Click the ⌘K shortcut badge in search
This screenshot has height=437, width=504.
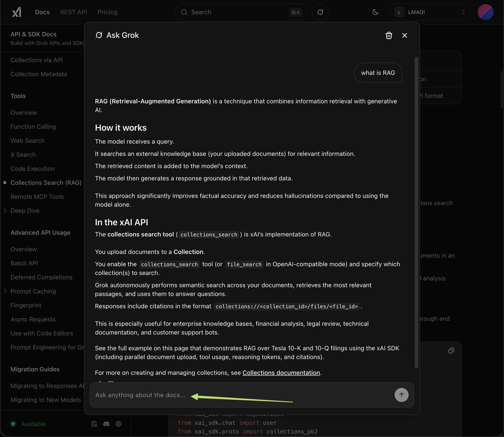pos(296,12)
